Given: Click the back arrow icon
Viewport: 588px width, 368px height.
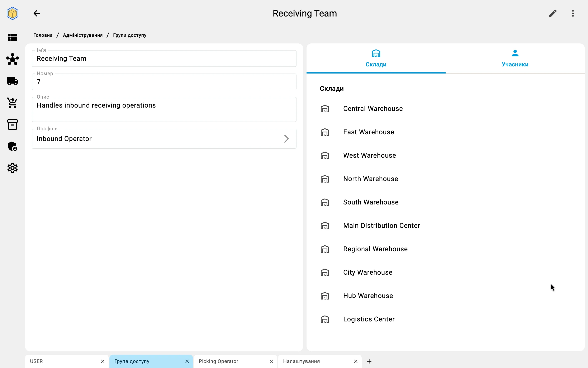Looking at the screenshot, I should click(x=37, y=13).
